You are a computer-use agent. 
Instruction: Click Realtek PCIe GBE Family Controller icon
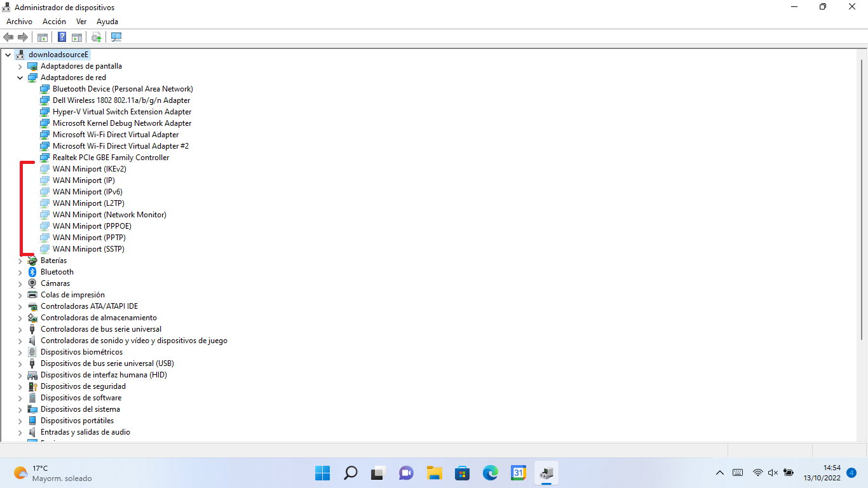(44, 158)
